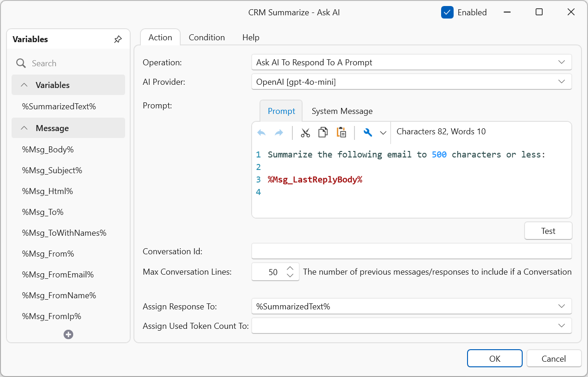This screenshot has width=588, height=377.
Task: Open the Help tab
Action: (251, 38)
